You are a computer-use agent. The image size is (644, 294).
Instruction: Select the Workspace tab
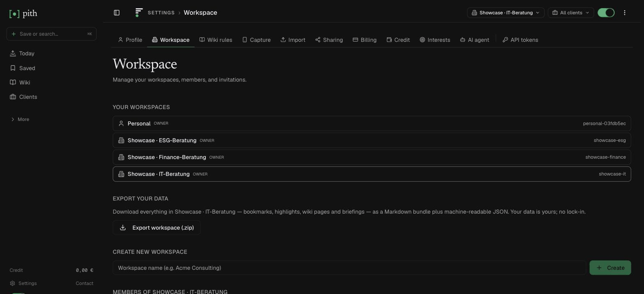coord(171,40)
